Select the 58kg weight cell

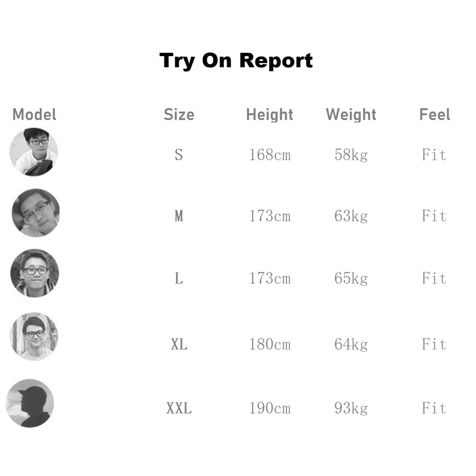click(x=351, y=155)
